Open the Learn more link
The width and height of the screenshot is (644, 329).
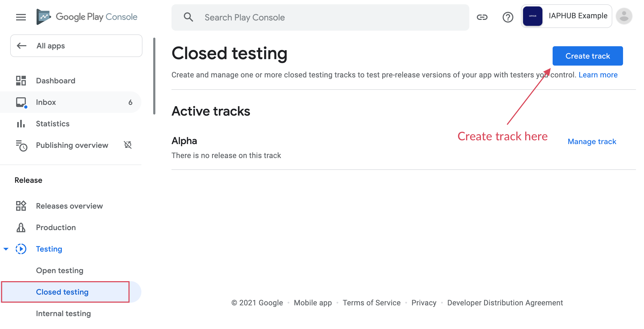click(598, 75)
